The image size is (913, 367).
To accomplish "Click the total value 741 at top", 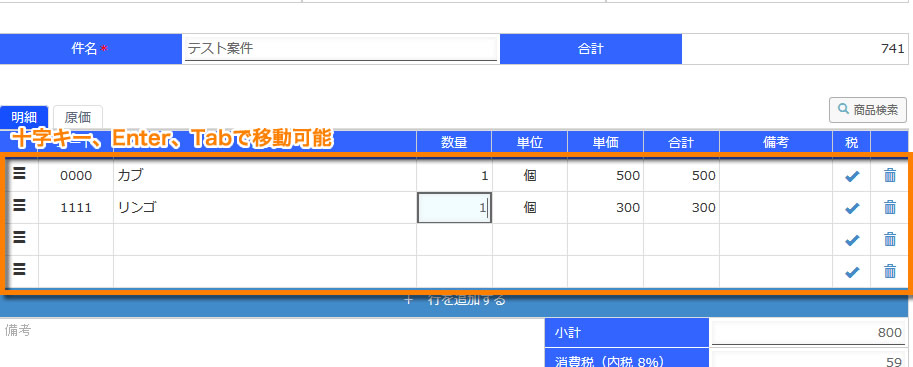I will (795, 49).
